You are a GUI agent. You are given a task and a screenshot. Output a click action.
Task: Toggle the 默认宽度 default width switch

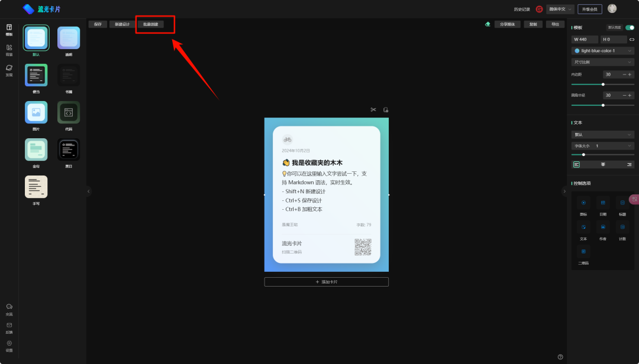point(630,28)
